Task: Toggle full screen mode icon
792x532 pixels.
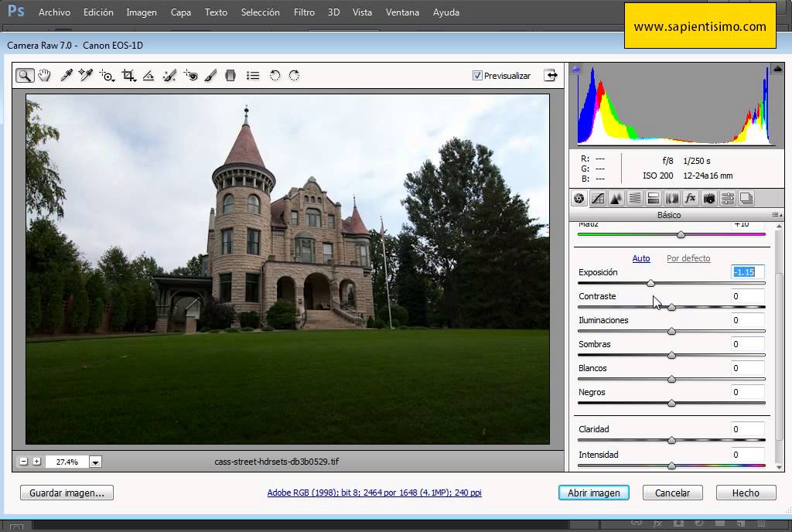Action: tap(551, 76)
